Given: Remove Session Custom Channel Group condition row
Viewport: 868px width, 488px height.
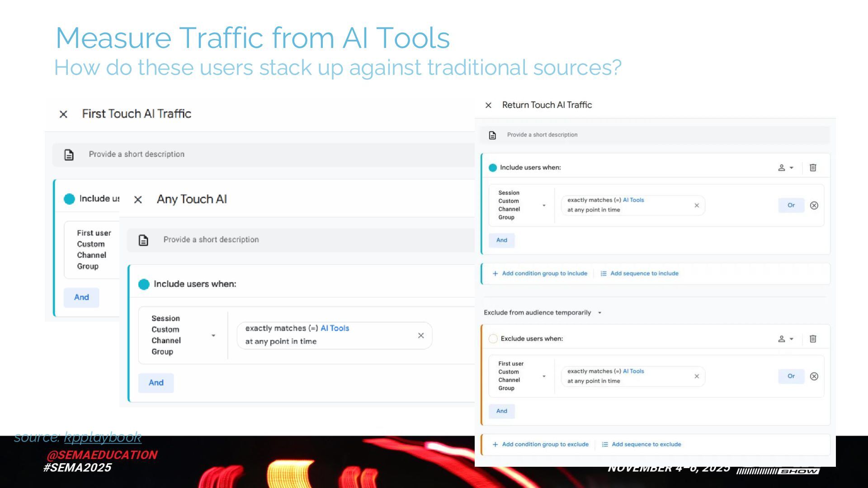Looking at the screenshot, I should point(814,206).
